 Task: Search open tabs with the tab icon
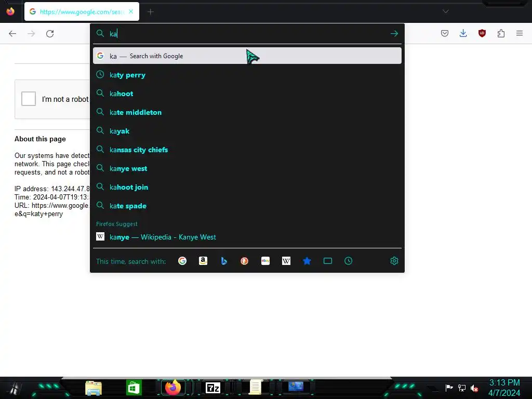[x=327, y=261]
